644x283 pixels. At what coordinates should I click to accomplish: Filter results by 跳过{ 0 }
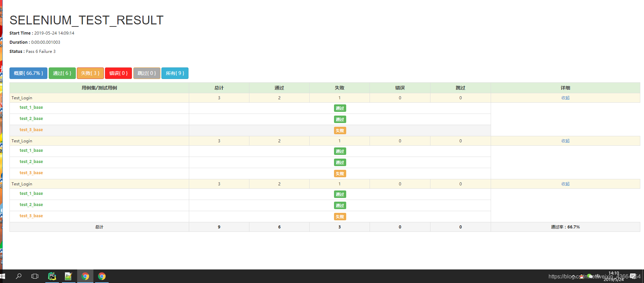click(147, 73)
